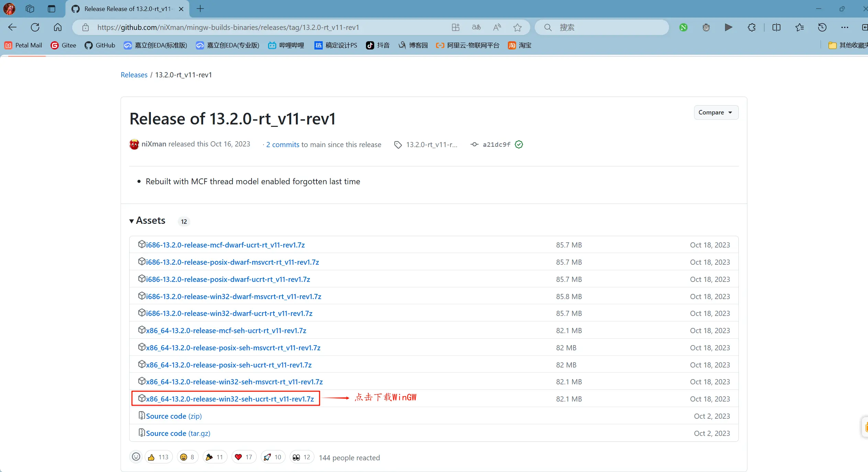Open the QR/apps grid icon in address bar
The image size is (868, 472).
456,27
